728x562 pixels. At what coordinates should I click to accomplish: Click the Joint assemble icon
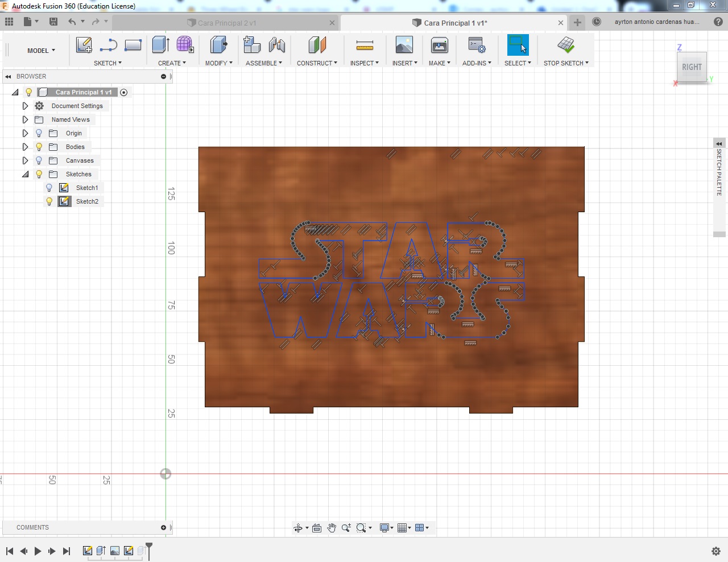277,45
